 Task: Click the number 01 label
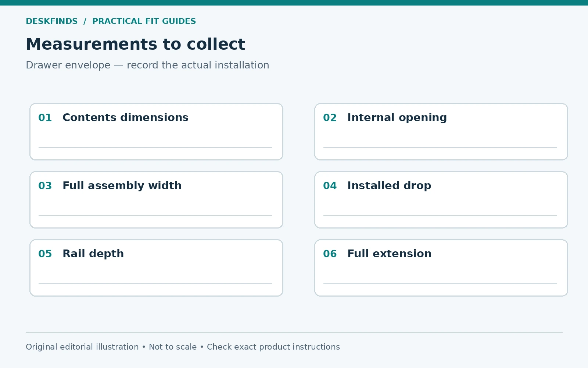tap(45, 118)
